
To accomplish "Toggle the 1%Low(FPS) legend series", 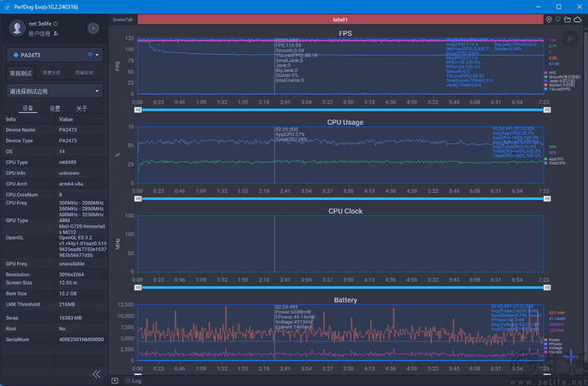I will tap(557, 89).
